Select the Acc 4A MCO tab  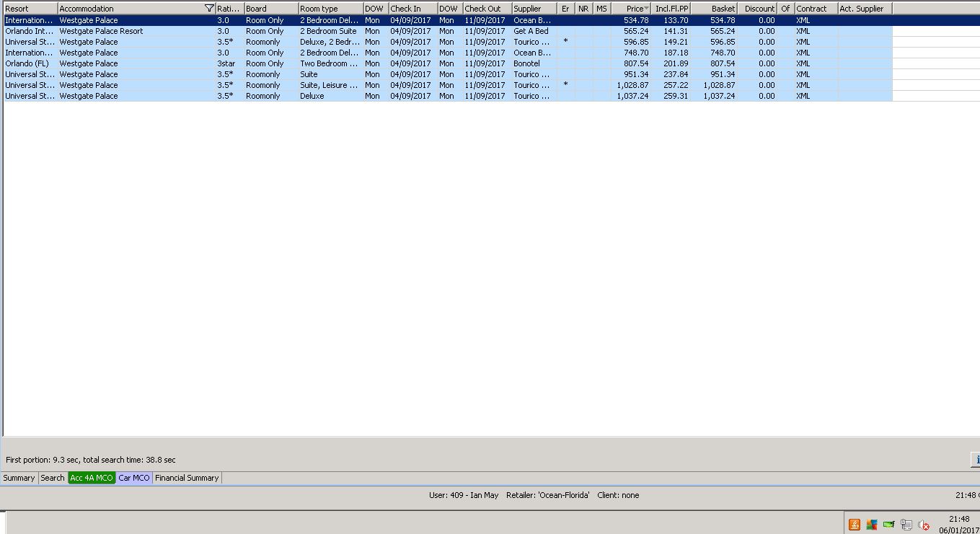92,478
